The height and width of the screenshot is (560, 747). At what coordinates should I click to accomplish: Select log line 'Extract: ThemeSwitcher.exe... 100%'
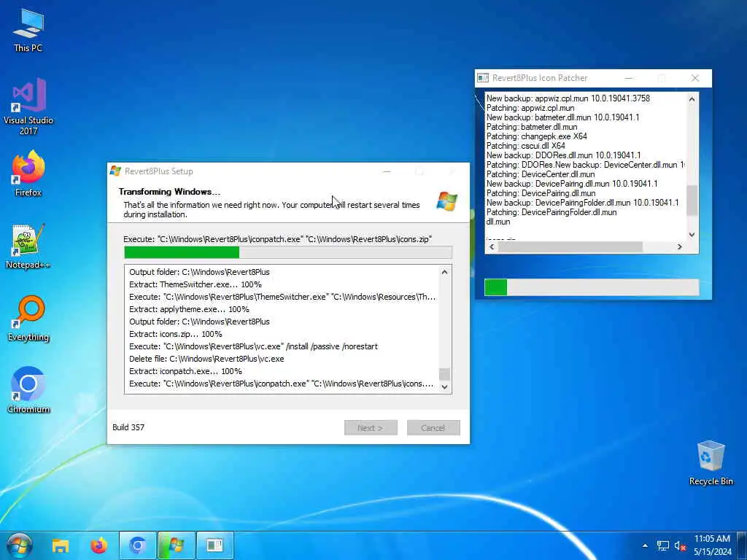pos(196,284)
